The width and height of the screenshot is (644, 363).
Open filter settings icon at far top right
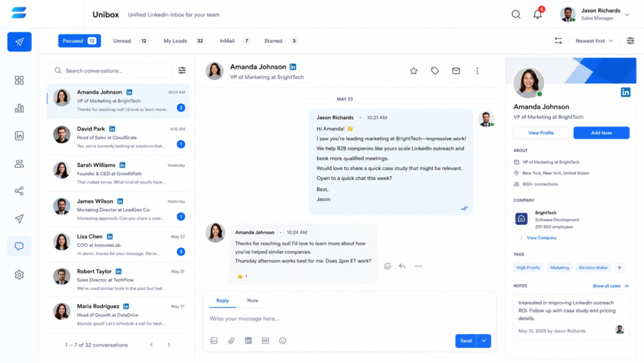pos(630,41)
